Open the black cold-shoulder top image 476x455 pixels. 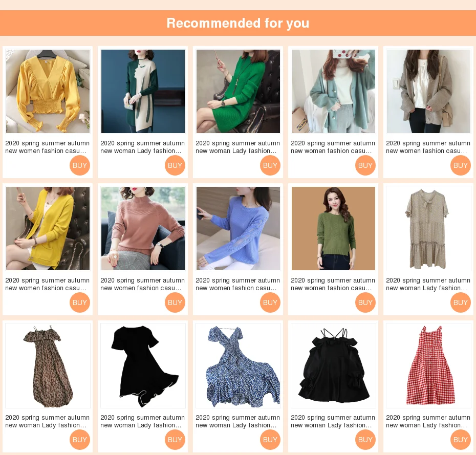pos(333,365)
